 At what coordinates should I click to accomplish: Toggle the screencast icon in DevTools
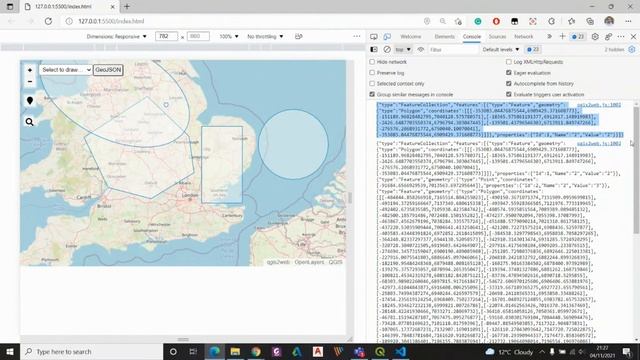[373, 36]
